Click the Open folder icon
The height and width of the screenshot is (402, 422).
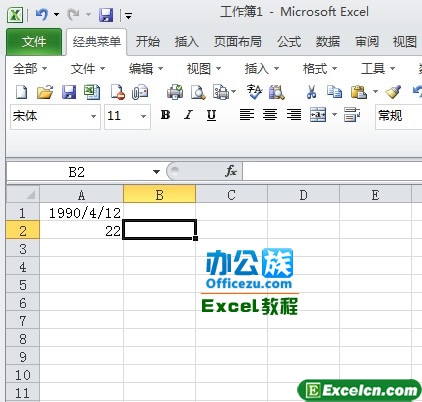click(x=45, y=92)
